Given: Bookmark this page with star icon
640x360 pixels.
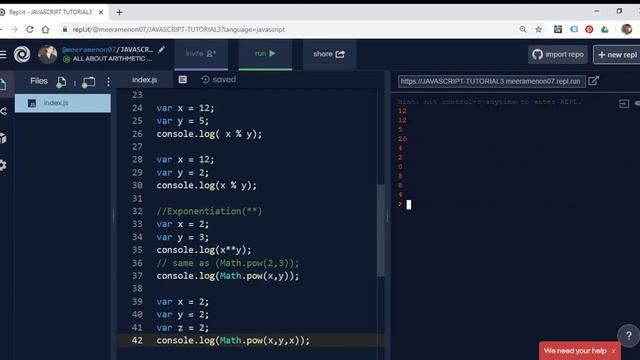Looking at the screenshot, I should click(539, 29).
